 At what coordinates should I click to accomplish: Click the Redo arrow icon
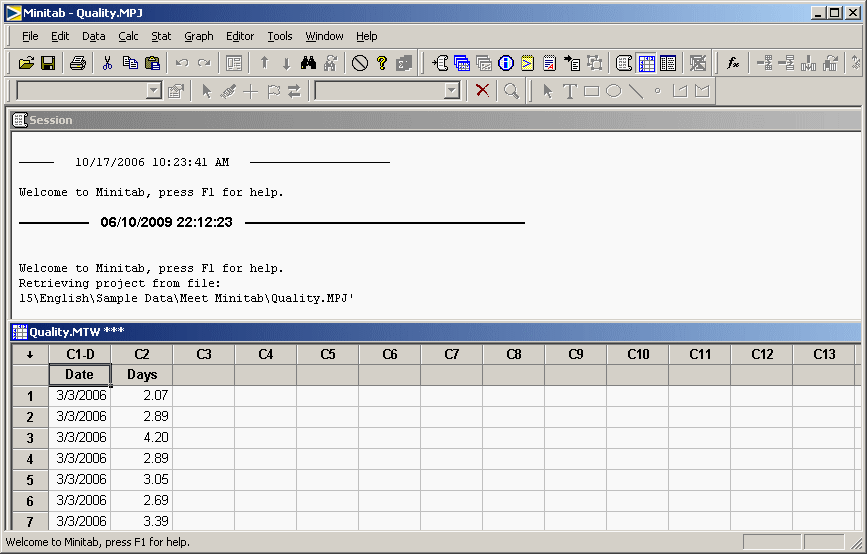tap(204, 63)
